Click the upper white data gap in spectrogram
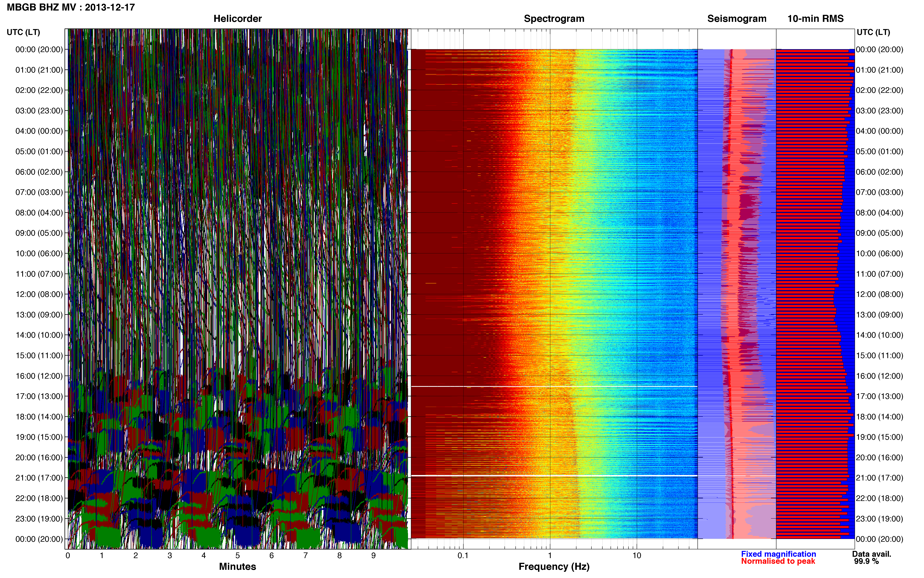This screenshot has height=578, width=924. (554, 386)
